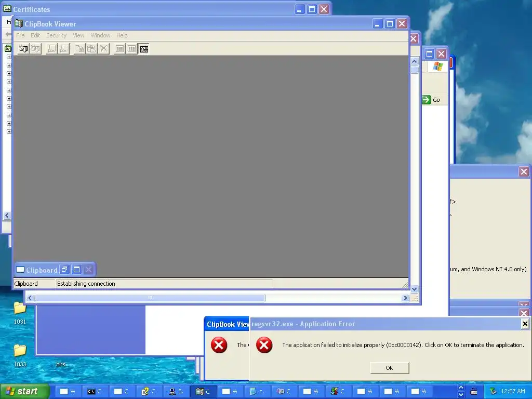
Task: Click the Go button in the browser window
Action: pos(432,100)
